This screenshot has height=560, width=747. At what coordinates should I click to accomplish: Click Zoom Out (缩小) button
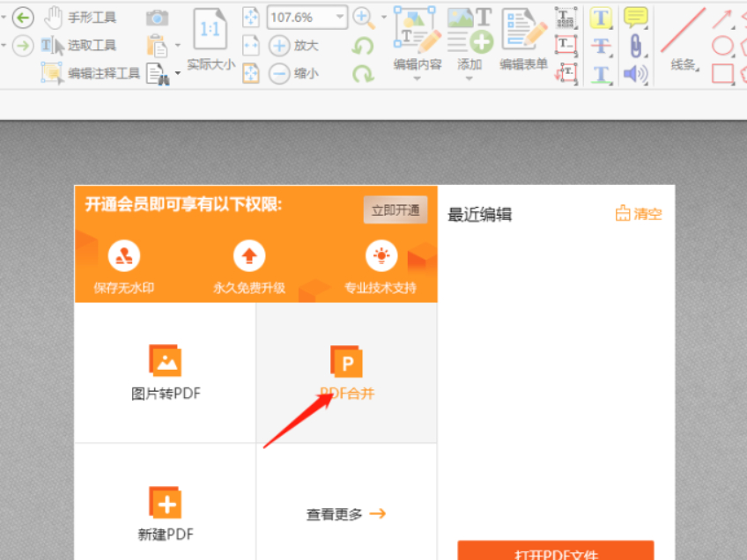(293, 73)
